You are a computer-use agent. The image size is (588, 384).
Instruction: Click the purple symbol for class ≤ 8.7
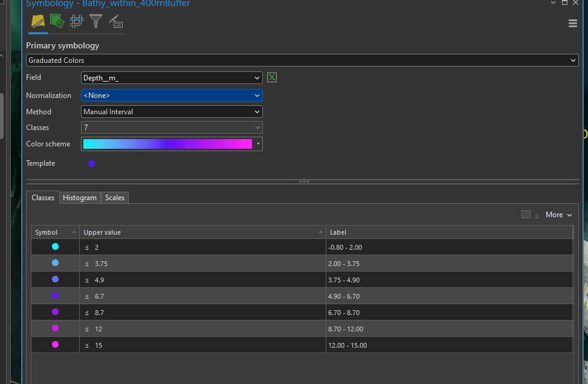[55, 312]
